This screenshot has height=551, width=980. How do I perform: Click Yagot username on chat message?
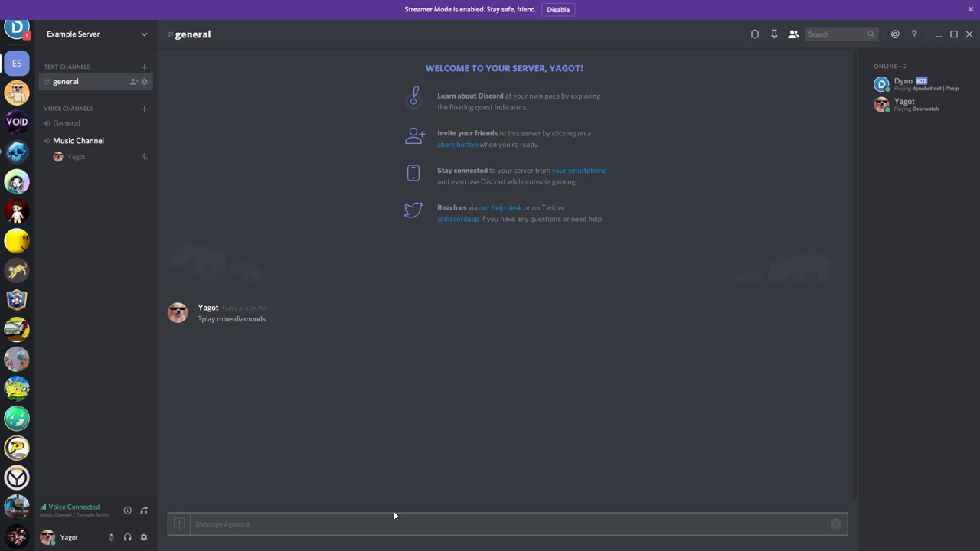pos(208,308)
